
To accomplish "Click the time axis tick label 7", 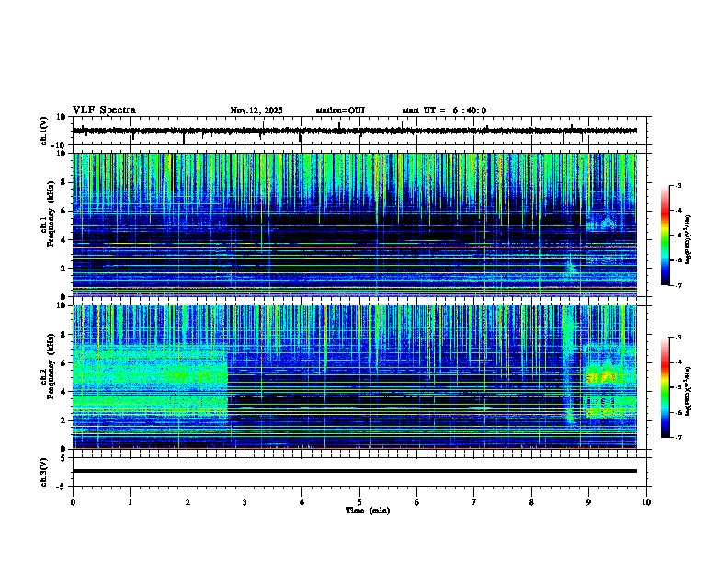I will [x=474, y=502].
